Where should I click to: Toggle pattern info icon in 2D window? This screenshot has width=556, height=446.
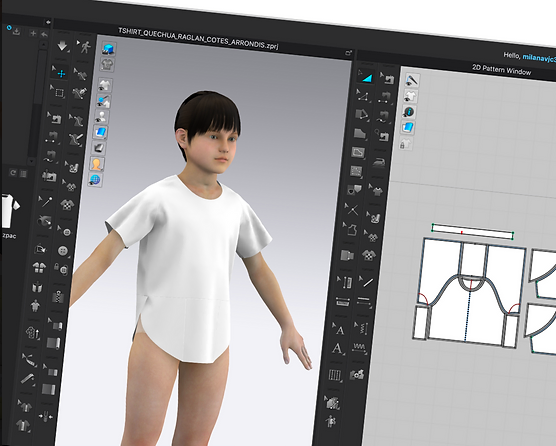[x=408, y=112]
